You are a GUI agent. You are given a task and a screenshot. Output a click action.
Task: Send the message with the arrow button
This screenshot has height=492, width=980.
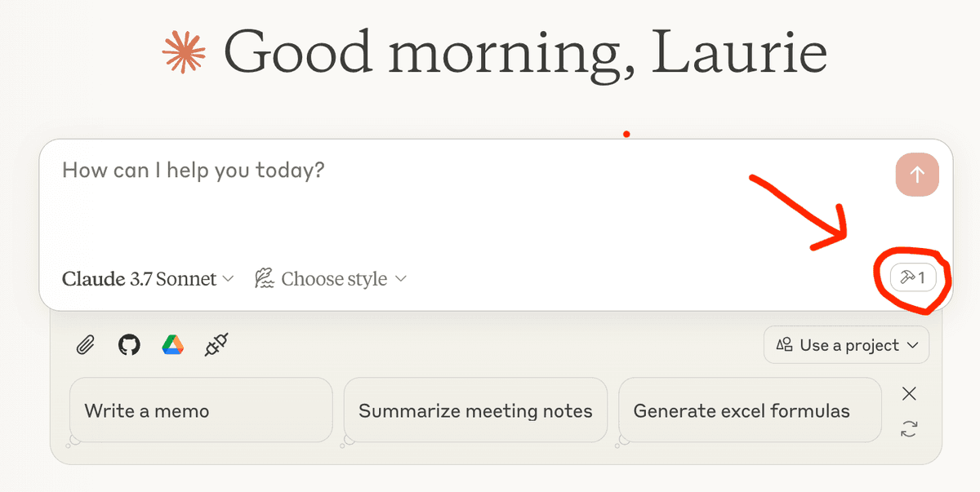point(917,175)
